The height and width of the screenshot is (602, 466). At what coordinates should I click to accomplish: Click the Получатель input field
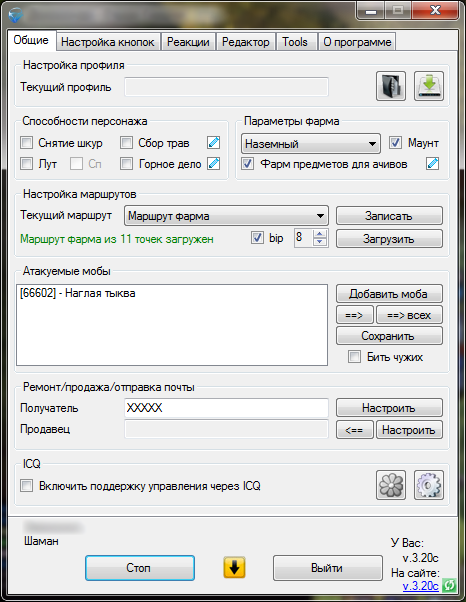[x=226, y=408]
